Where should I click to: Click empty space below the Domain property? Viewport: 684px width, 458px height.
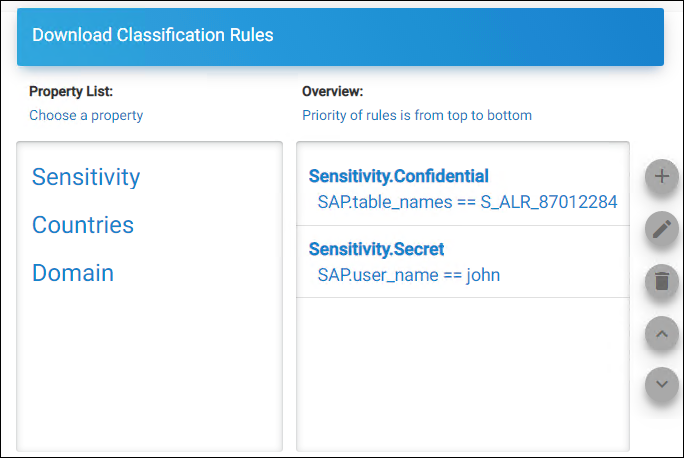point(149,371)
